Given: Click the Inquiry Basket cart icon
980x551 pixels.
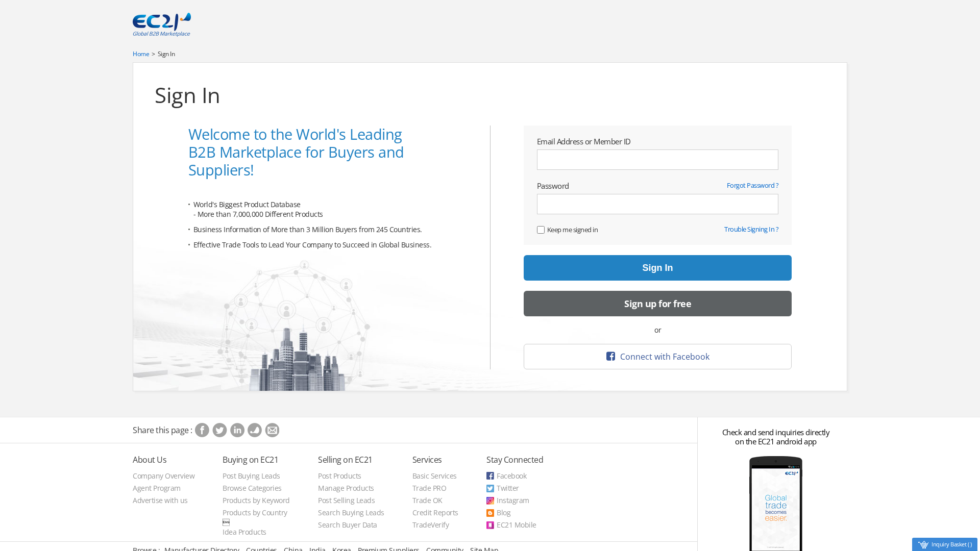Looking at the screenshot, I should 923,544.
